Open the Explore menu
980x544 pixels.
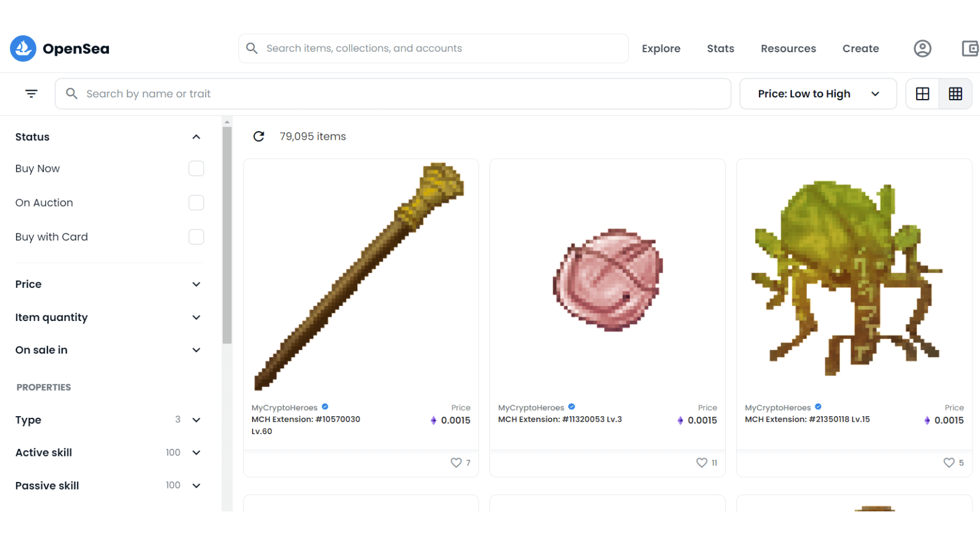(661, 48)
